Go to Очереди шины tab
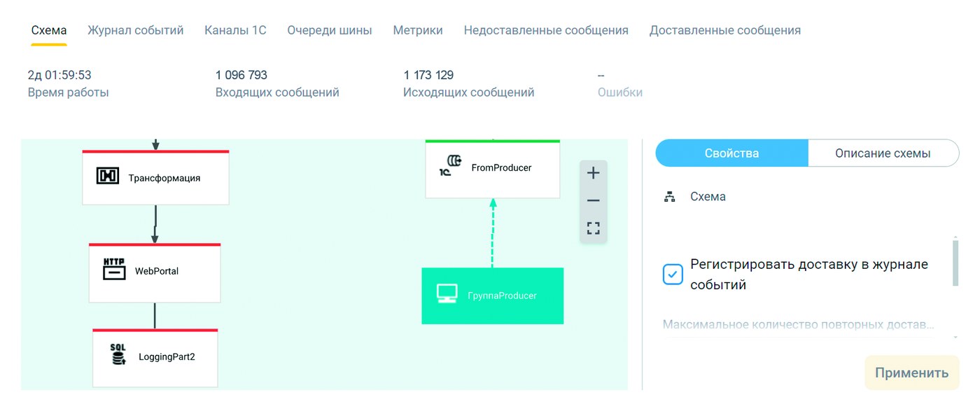 pos(330,30)
